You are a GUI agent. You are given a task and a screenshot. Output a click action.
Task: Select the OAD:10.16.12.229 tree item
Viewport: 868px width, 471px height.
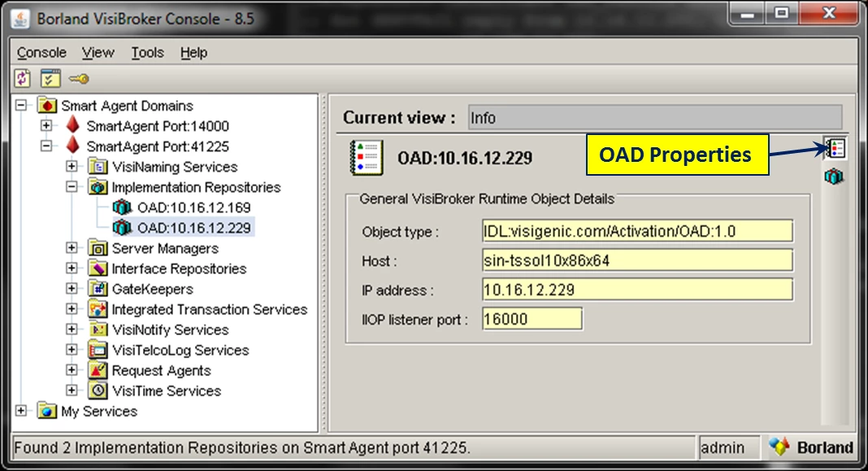(194, 228)
